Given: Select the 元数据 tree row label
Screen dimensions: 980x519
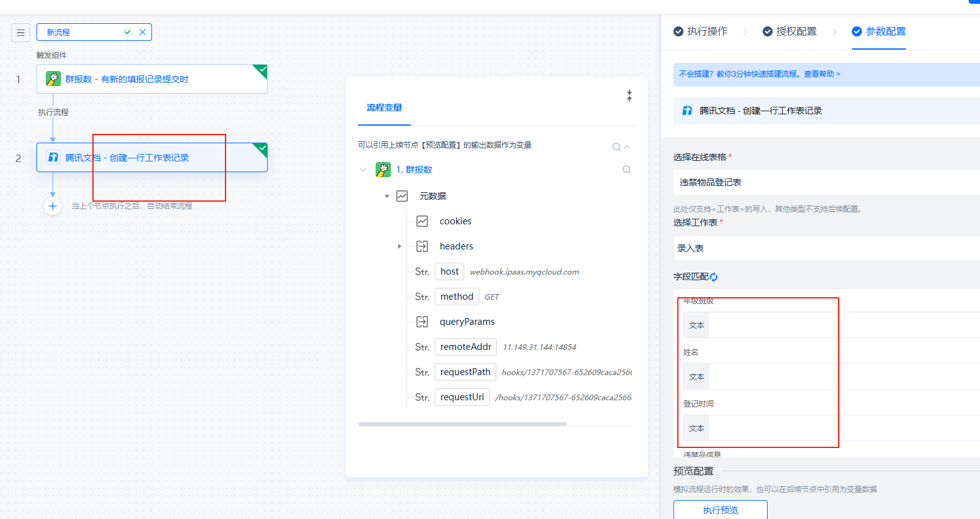Looking at the screenshot, I should click(433, 196).
